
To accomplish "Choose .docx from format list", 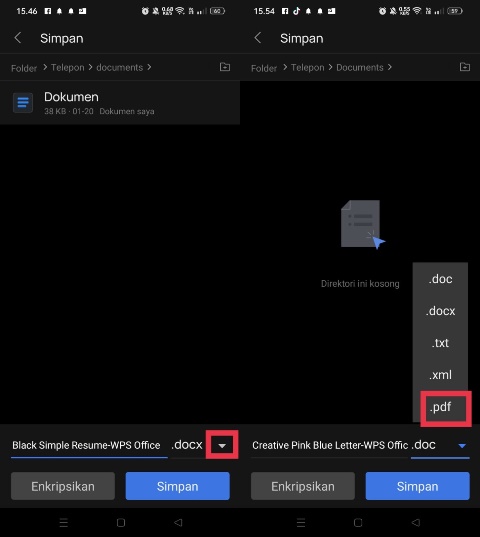I will [440, 311].
